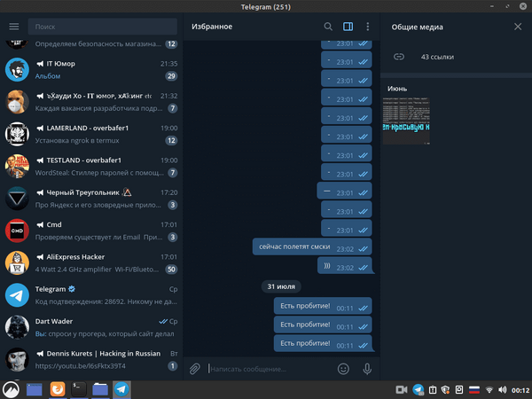The image size is (532, 399).
Task: Click the clipboard tray icon
Action: point(433,390)
